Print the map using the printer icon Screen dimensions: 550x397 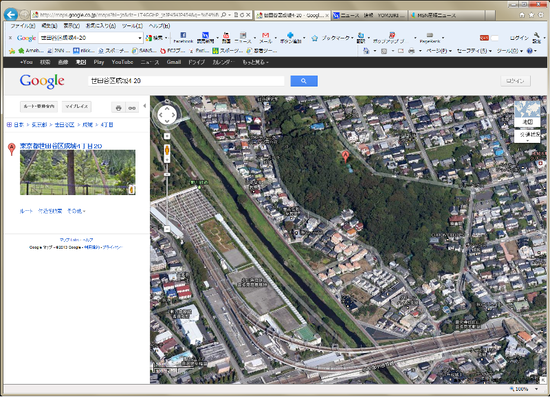click(119, 108)
